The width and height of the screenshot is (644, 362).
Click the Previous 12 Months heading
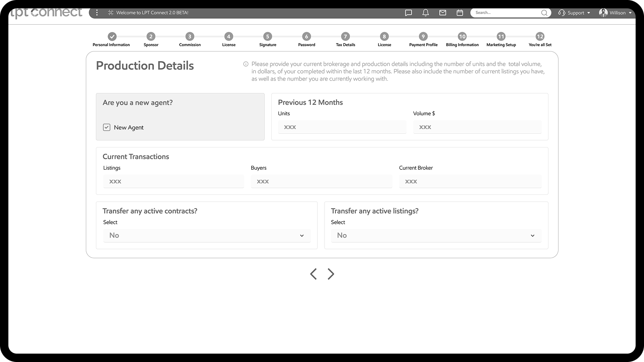tap(310, 102)
